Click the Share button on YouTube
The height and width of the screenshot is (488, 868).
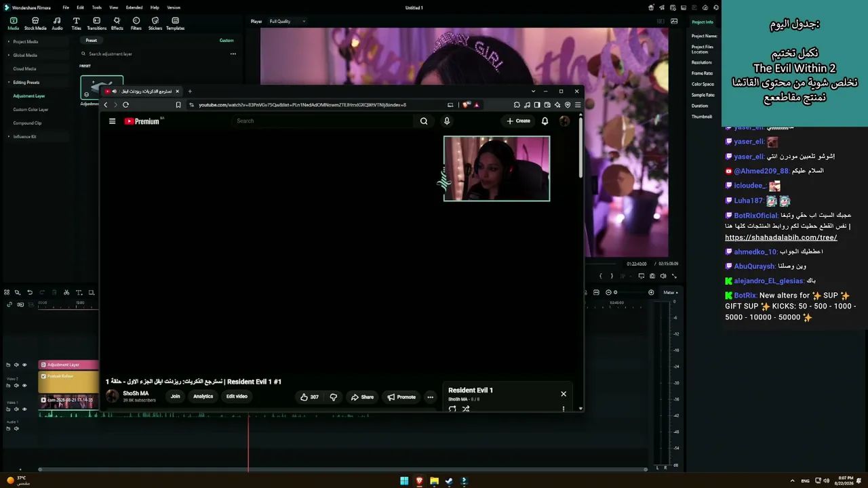362,397
